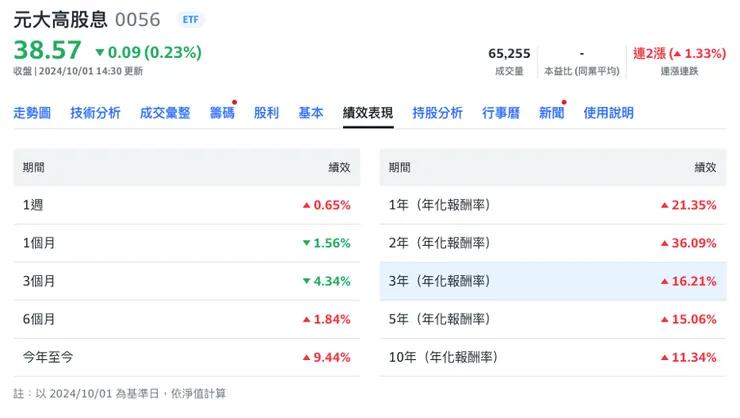Click the 21.35% one-year return value
Screen dimensions: 740x418
click(689, 205)
